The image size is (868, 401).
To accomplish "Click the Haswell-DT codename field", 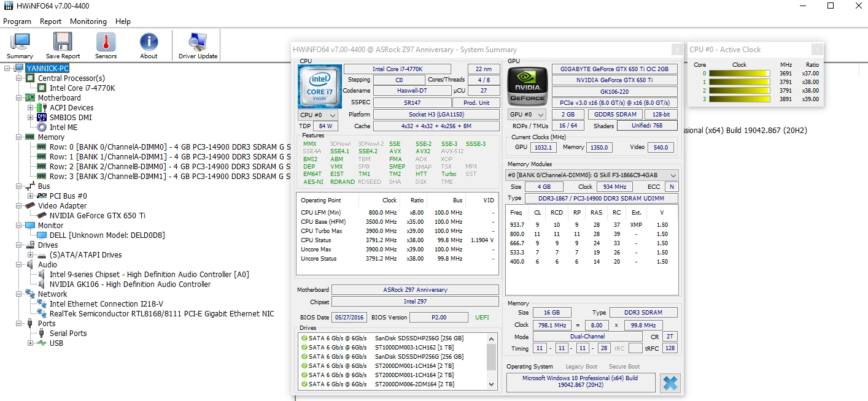I will click(412, 91).
